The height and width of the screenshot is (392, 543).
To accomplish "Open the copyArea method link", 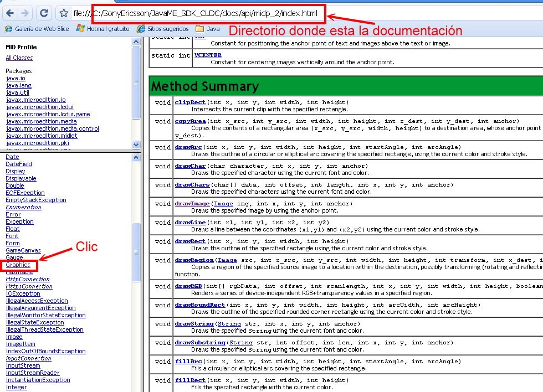I will click(191, 121).
